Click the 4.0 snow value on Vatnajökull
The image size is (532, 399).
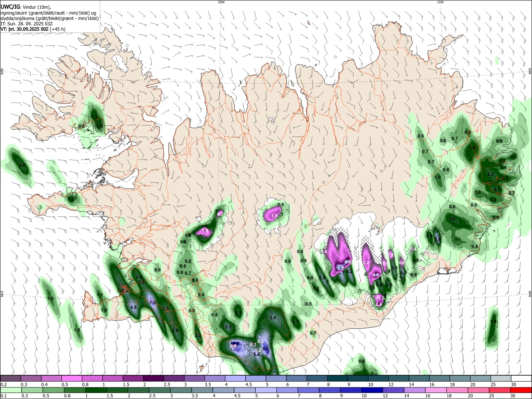[376, 275]
